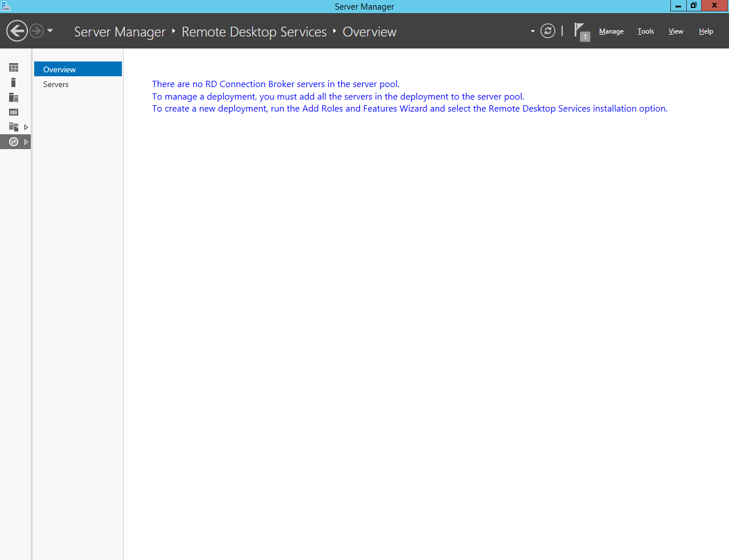Select the Dashboard icon in the left sidebar

point(14,68)
